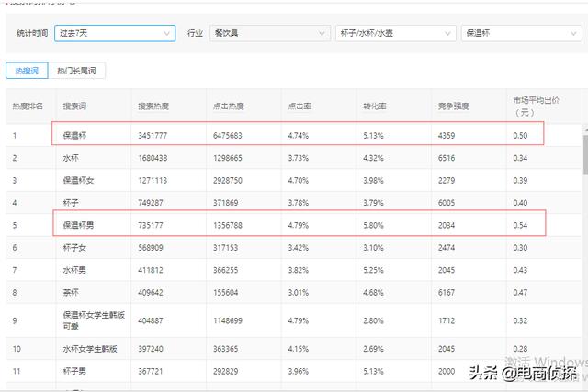Click the 热度排名 column header
588x392 pixels.
(x=28, y=106)
